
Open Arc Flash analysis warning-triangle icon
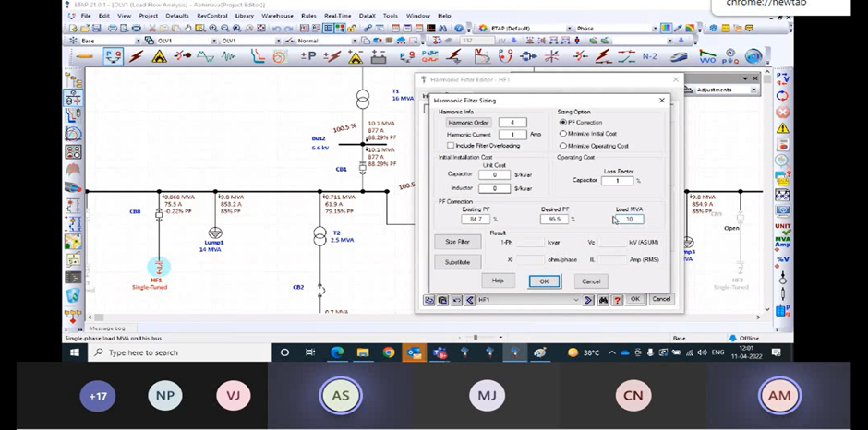160,56
